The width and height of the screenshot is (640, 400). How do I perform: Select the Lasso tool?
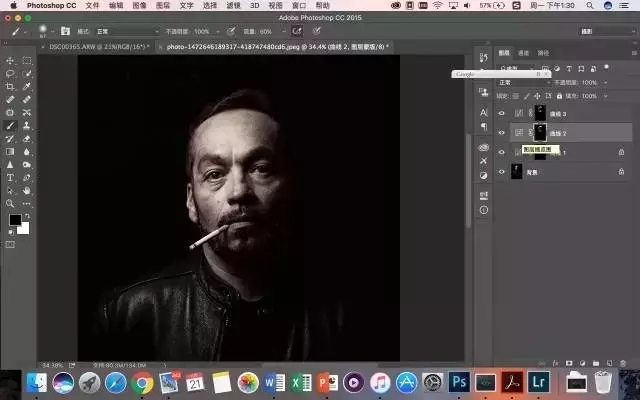(x=11, y=74)
